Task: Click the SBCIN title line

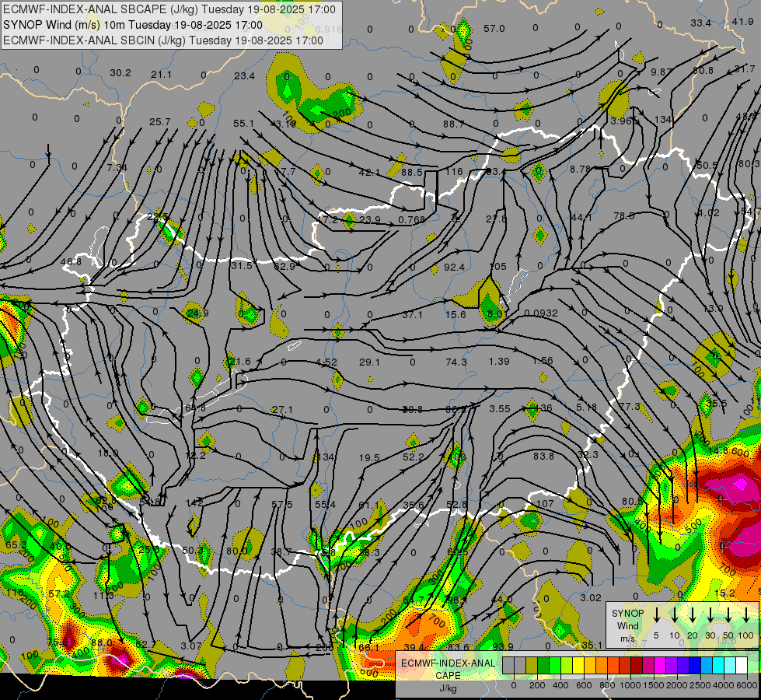Action: click(162, 40)
